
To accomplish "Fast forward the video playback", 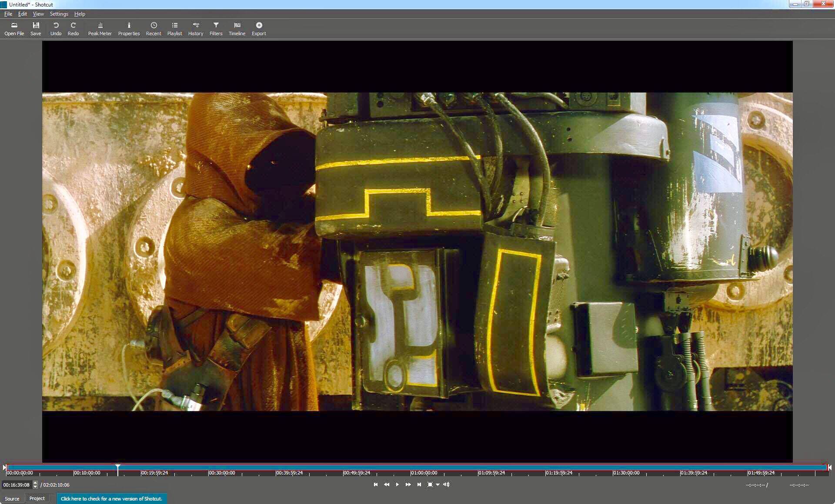I will [x=408, y=484].
